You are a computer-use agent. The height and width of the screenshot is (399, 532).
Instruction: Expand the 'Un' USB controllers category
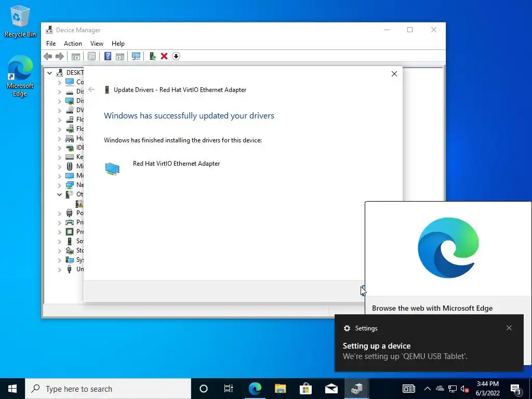[x=59, y=270]
